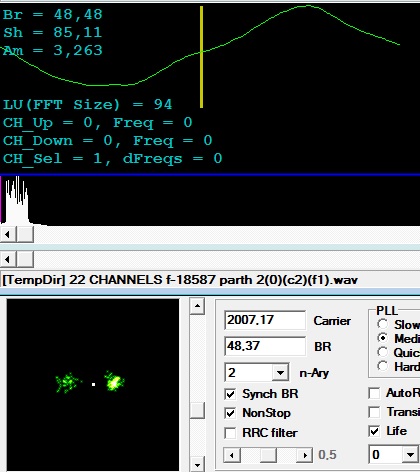420x472 pixels.
Task: Click up arrow of constellation vertical scrollbar
Action: tap(197, 306)
